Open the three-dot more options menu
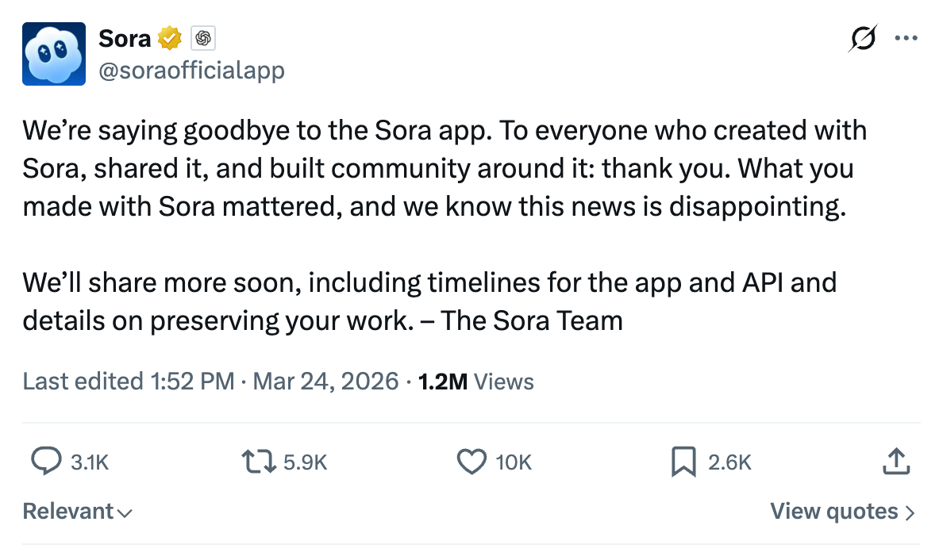The width and height of the screenshot is (943, 560). (x=906, y=38)
